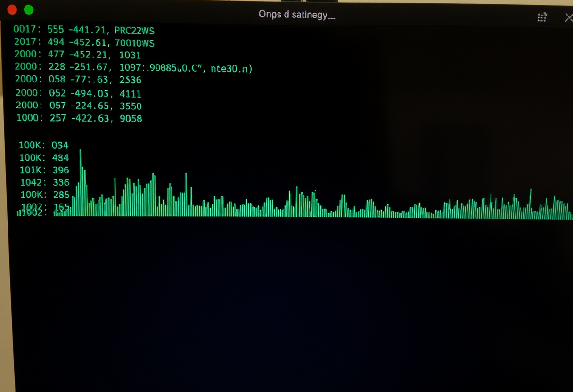Select the row ending in 2536

[78, 80]
